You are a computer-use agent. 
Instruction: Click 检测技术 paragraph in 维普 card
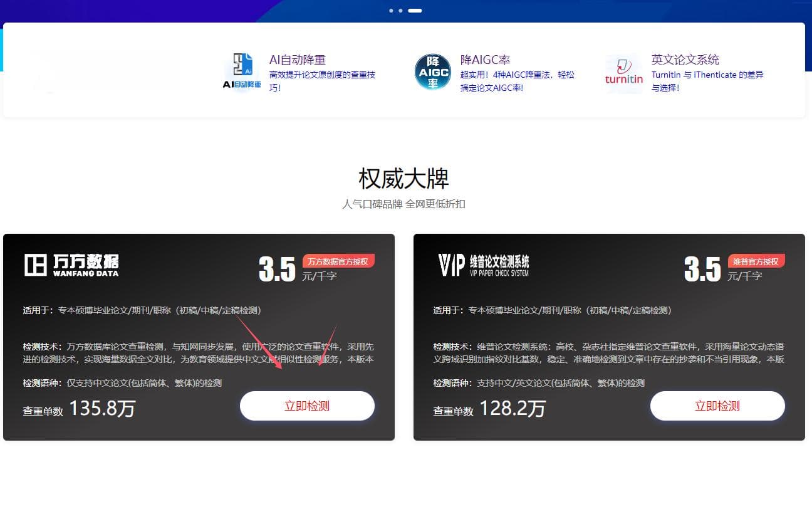tap(609, 353)
